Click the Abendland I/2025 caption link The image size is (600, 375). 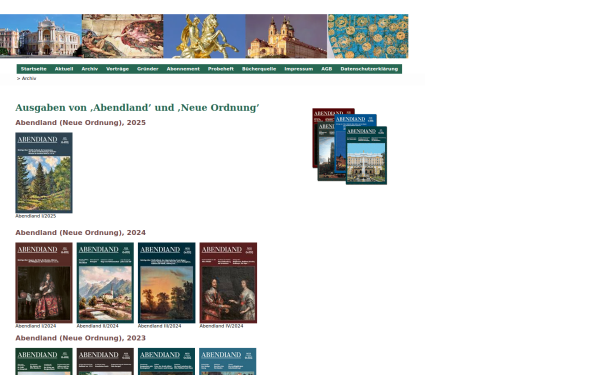click(x=36, y=216)
